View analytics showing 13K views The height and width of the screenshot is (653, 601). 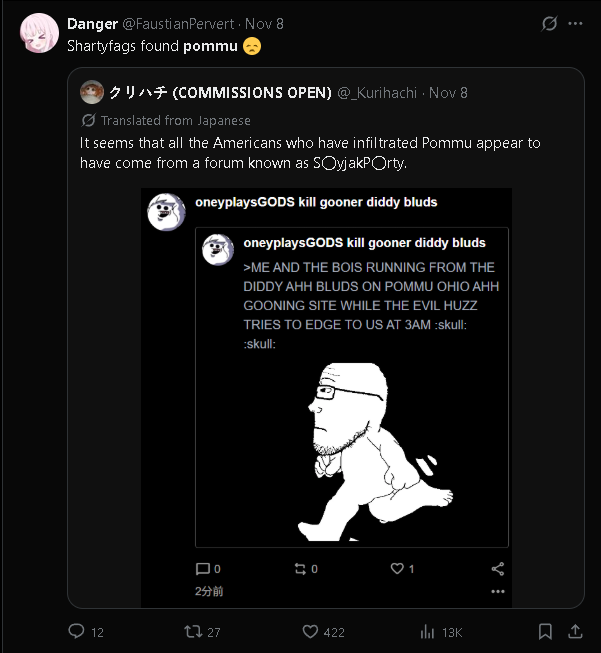[x=428, y=631]
